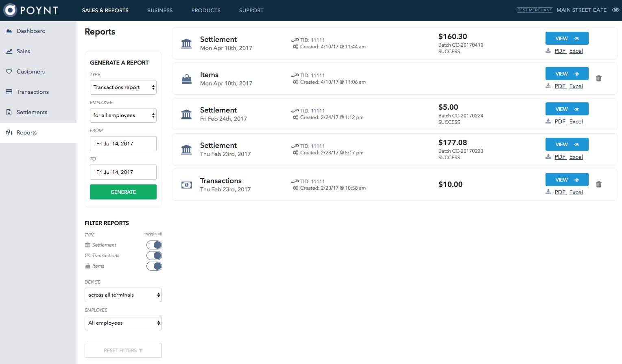Click the eye icon beside Main Street Cafe
622x364 pixels.
(615, 10)
